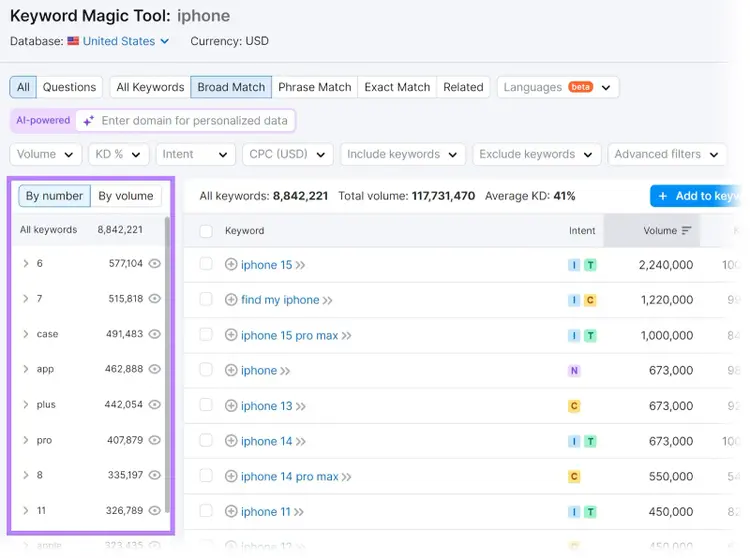Click the plus icon beside iphone 11

click(x=231, y=512)
